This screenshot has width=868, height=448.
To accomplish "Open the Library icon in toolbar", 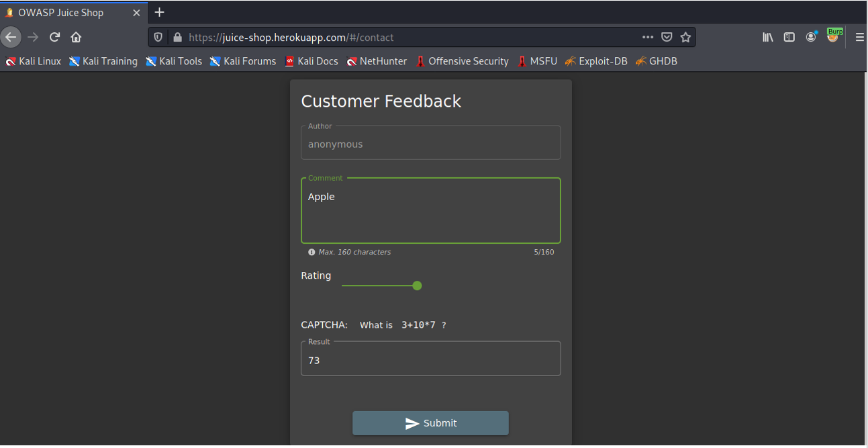I will coord(768,38).
